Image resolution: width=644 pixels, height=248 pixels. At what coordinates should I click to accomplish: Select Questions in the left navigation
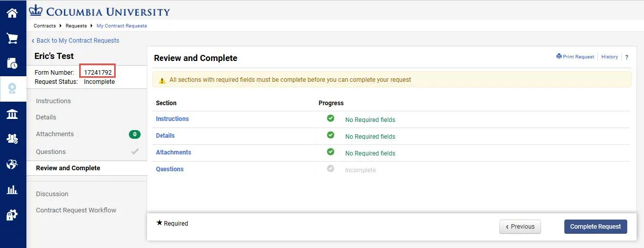pyautogui.click(x=51, y=151)
